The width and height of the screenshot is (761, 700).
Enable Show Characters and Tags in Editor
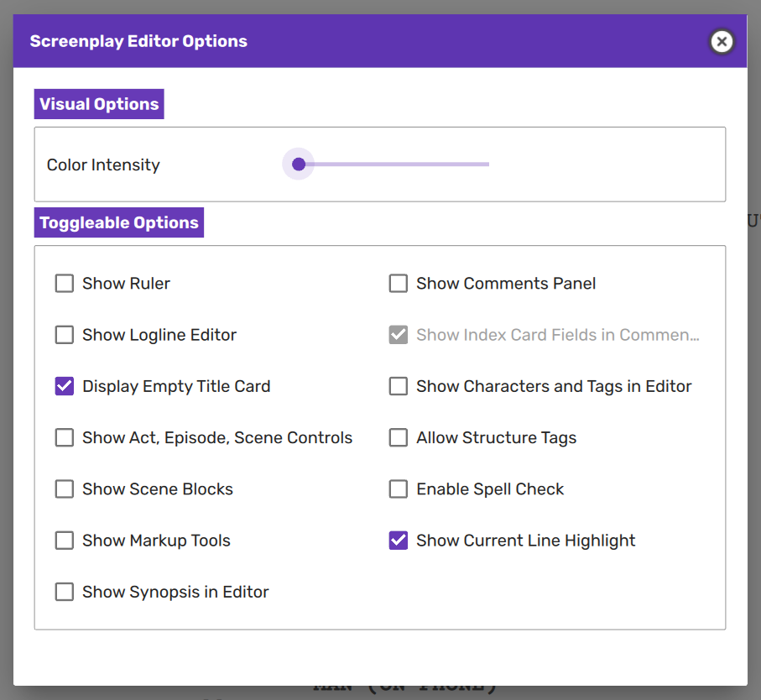tap(399, 386)
